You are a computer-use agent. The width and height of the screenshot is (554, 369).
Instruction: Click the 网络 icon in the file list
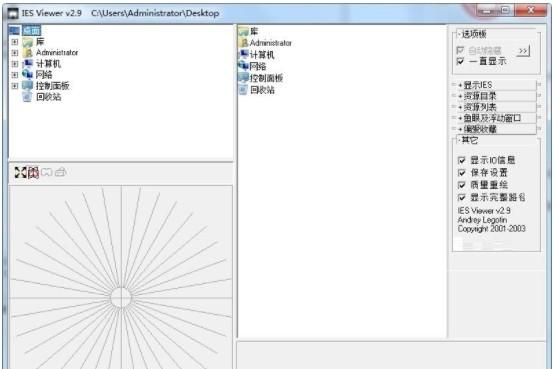click(x=244, y=66)
